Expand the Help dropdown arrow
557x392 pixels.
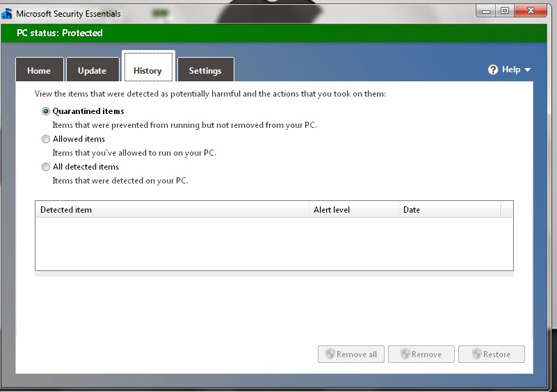click(528, 70)
